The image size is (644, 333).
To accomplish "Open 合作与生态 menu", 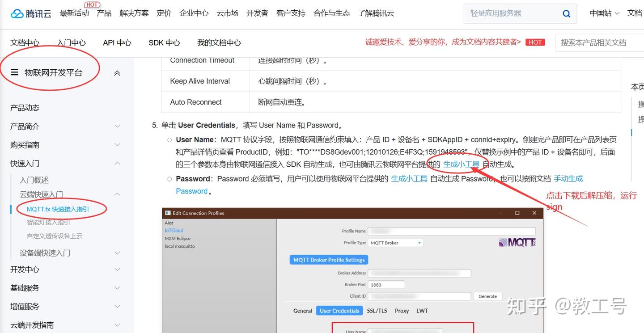I will [x=332, y=13].
